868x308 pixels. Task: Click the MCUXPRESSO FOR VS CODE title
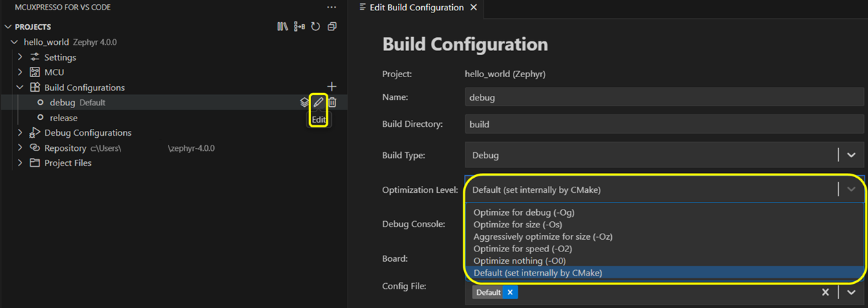(63, 7)
